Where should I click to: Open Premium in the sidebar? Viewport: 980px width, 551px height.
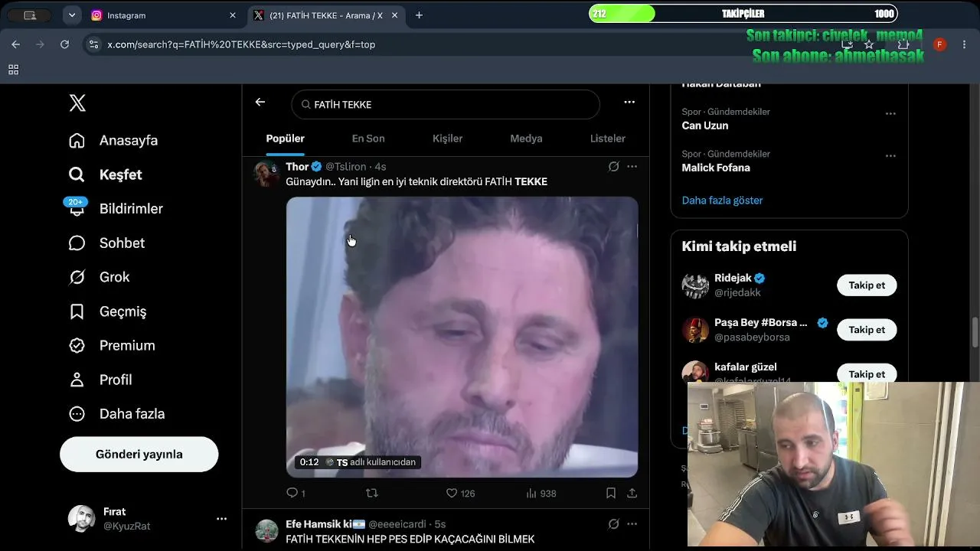[112, 345]
